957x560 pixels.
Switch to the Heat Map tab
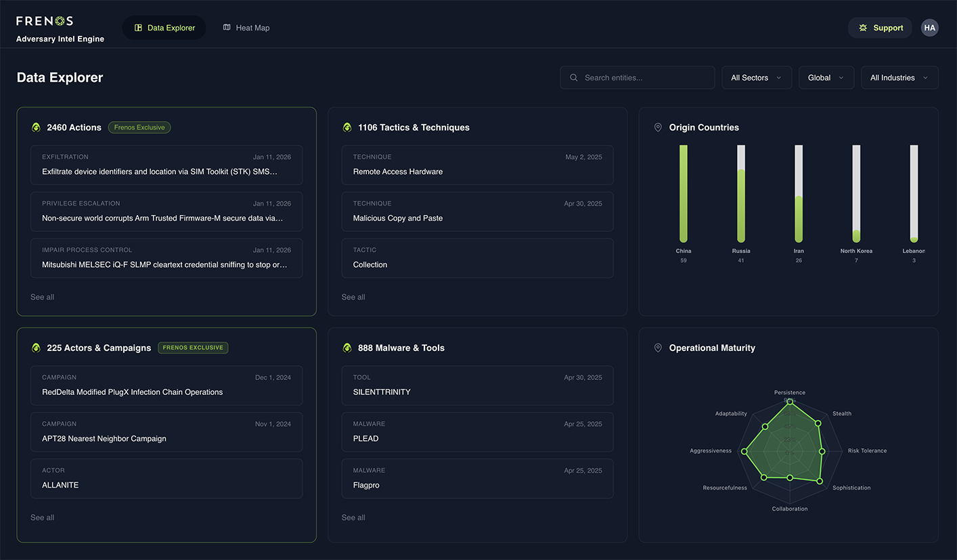tap(246, 28)
